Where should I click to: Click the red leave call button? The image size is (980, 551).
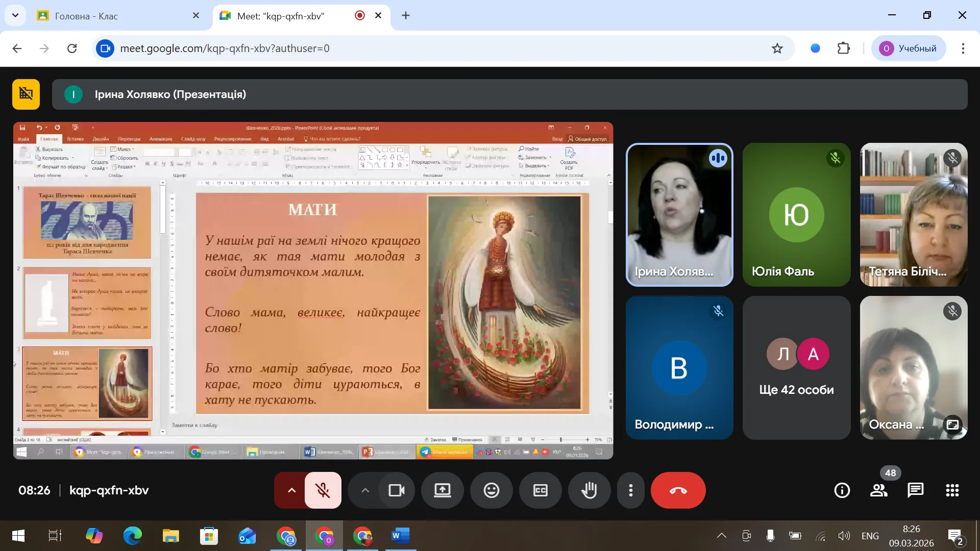[678, 490]
